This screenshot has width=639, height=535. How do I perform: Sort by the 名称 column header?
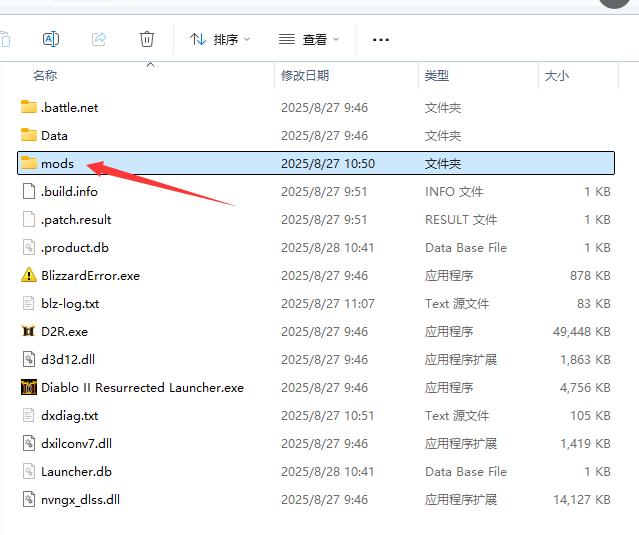coord(45,76)
